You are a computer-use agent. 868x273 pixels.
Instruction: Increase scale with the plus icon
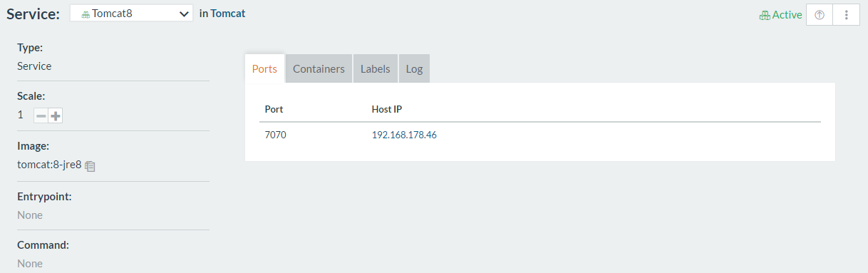point(56,115)
